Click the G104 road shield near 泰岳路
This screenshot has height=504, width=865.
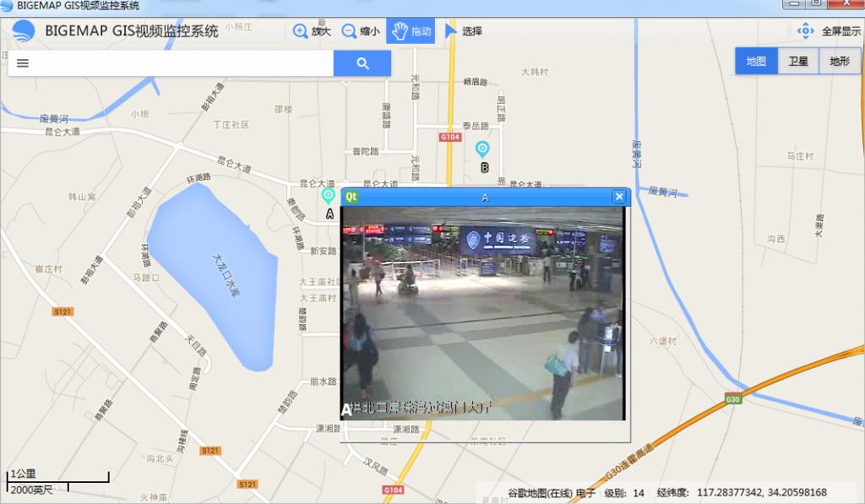click(450, 137)
